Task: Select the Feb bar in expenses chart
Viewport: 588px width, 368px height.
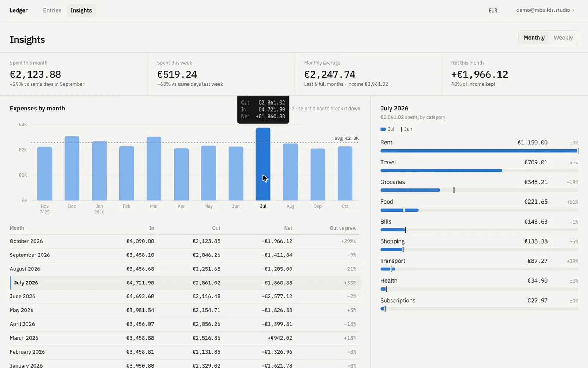Action: point(126,173)
